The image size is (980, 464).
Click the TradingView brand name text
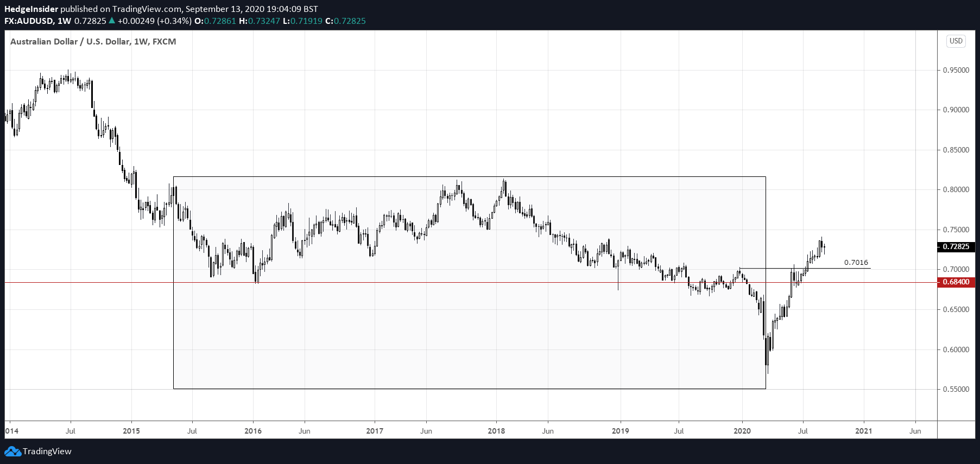(x=47, y=452)
